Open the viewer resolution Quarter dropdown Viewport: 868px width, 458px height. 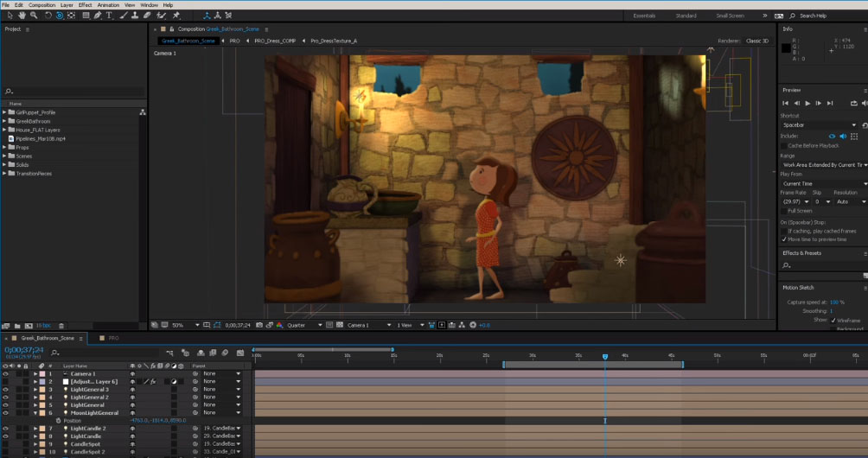[x=303, y=325]
